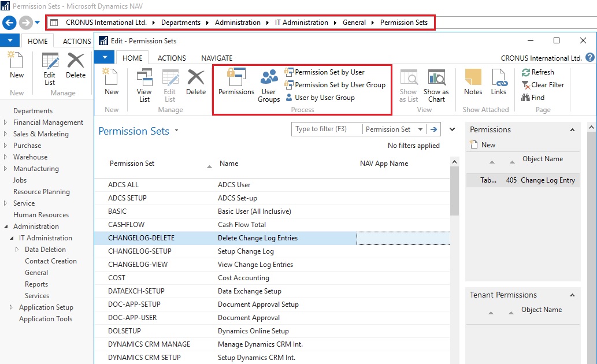Switch to the NAVIGATE ribbon tab
The height and width of the screenshot is (364, 597).
[x=217, y=58]
